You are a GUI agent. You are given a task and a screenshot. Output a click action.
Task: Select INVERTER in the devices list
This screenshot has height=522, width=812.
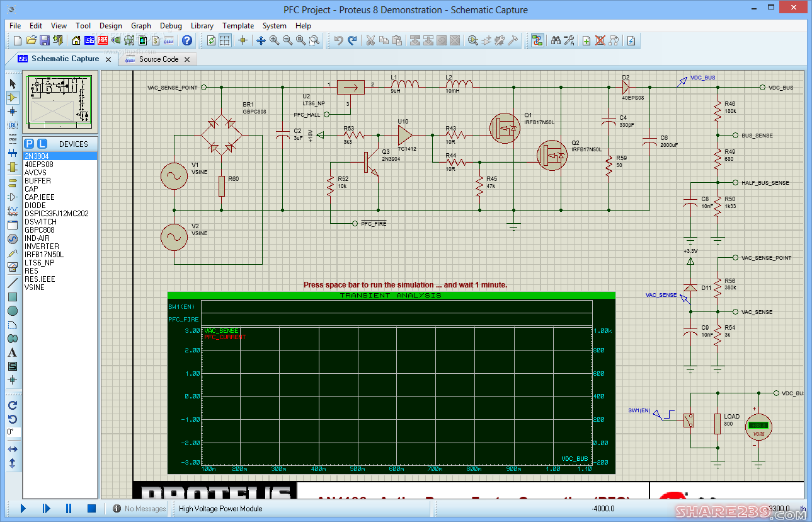click(x=60, y=246)
